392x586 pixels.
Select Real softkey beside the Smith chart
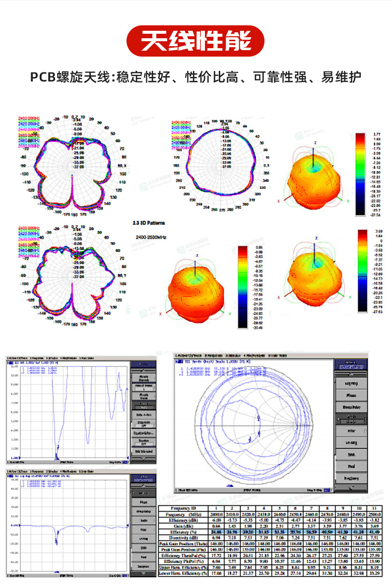351,466
